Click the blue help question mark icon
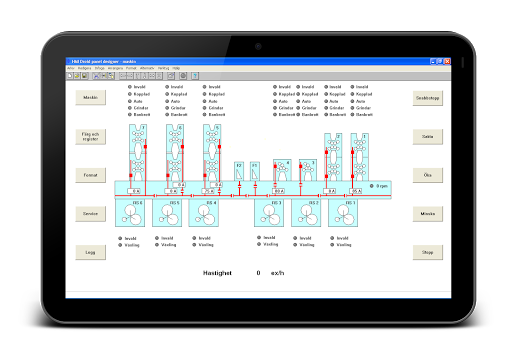 [195, 76]
